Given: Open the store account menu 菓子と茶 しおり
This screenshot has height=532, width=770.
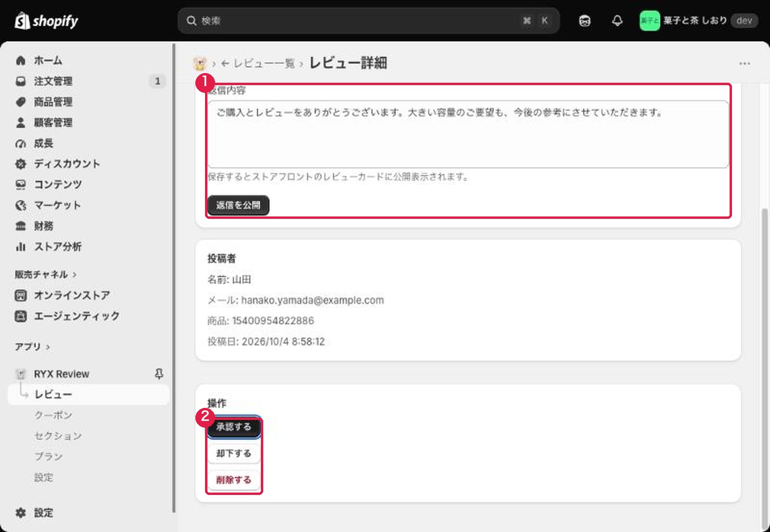Looking at the screenshot, I should [x=698, y=21].
